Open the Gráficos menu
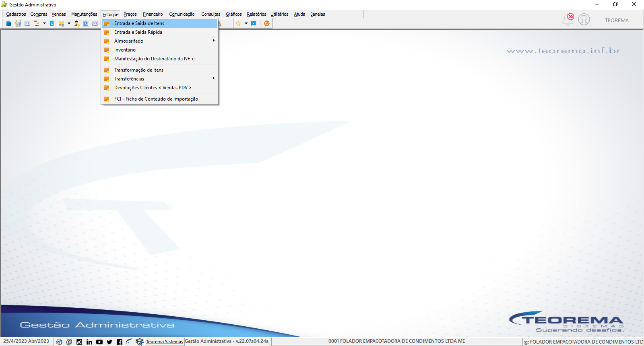This screenshot has height=346, width=644. 234,14
